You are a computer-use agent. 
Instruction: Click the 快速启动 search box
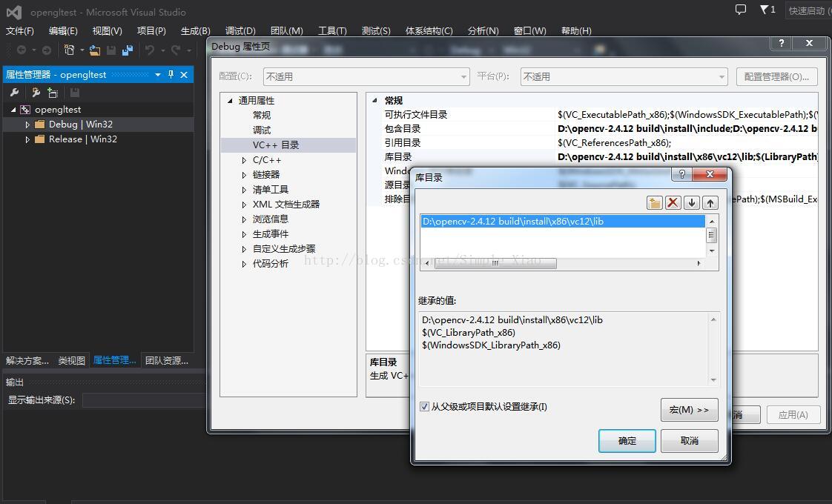[808, 10]
